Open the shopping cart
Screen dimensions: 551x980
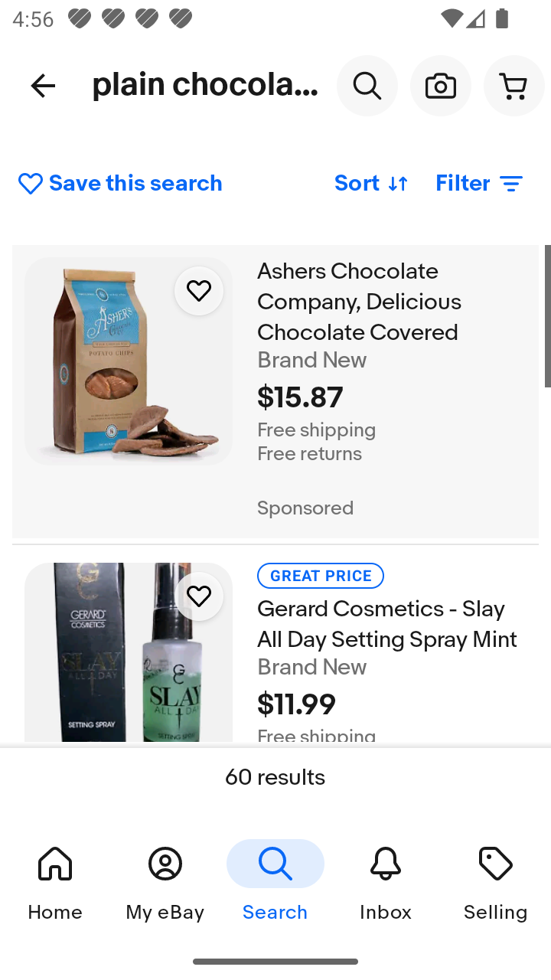tap(514, 86)
